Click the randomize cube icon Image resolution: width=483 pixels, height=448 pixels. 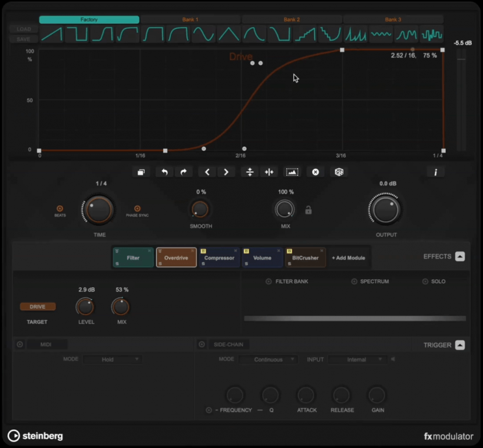coord(340,172)
